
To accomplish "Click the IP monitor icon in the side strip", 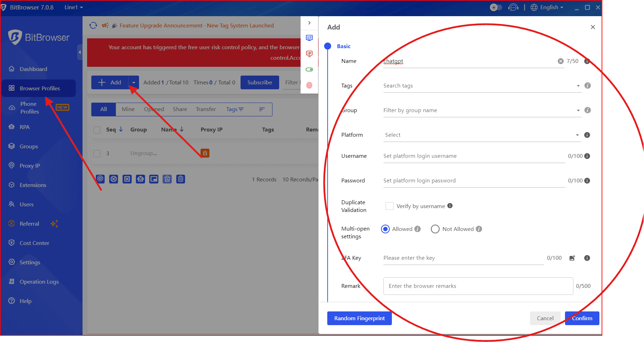I will (x=309, y=53).
